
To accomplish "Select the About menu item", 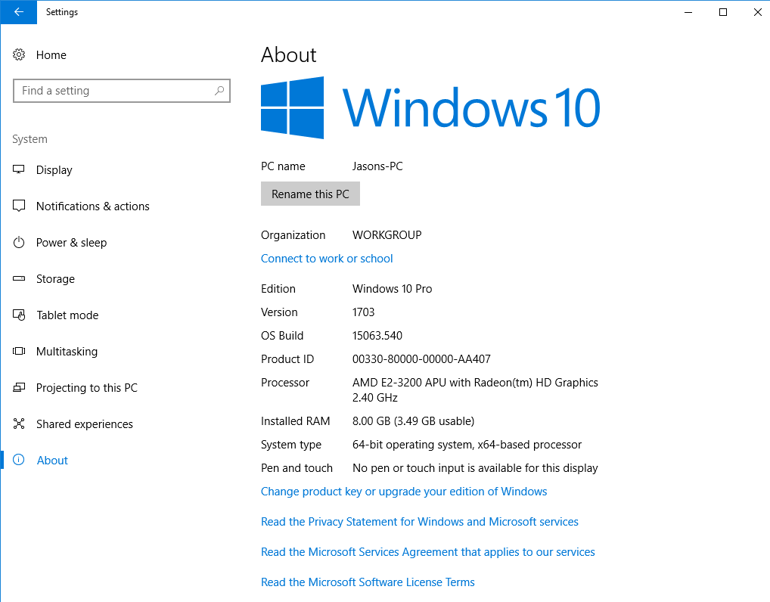I will pyautogui.click(x=52, y=461).
